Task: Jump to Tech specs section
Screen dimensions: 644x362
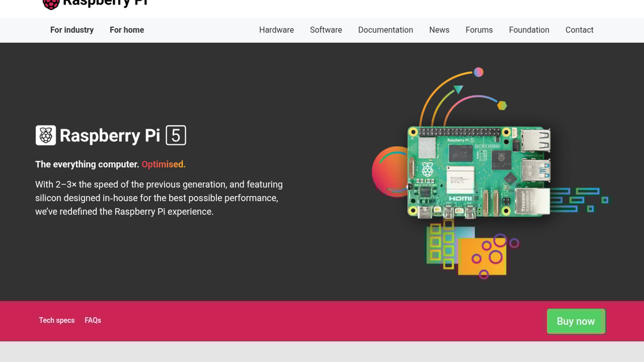Action: point(57,320)
